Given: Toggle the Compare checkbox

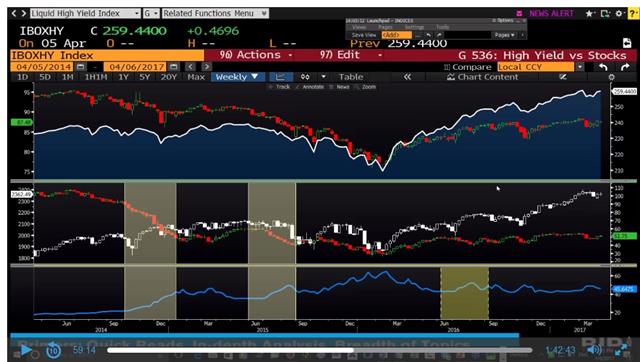Looking at the screenshot, I should (x=447, y=67).
